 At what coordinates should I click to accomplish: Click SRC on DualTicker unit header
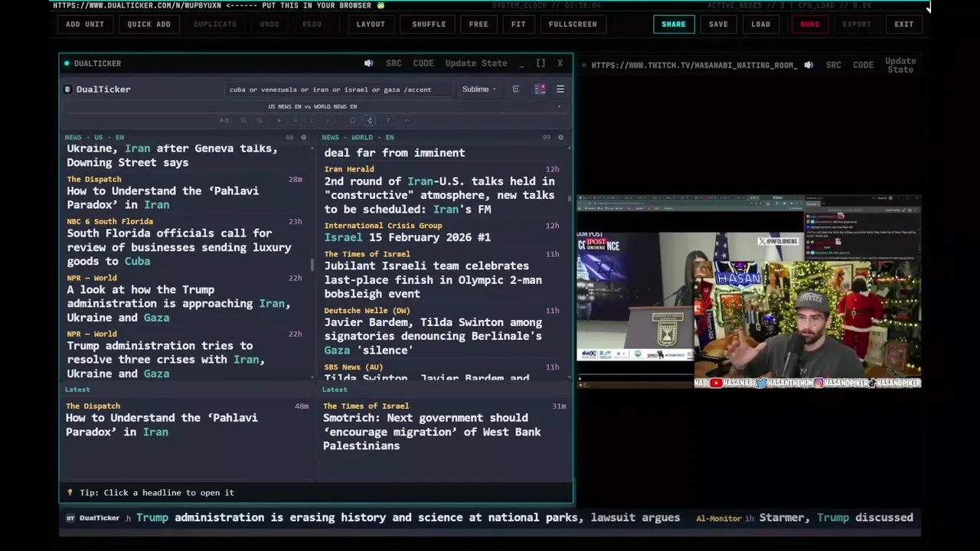[x=394, y=64]
